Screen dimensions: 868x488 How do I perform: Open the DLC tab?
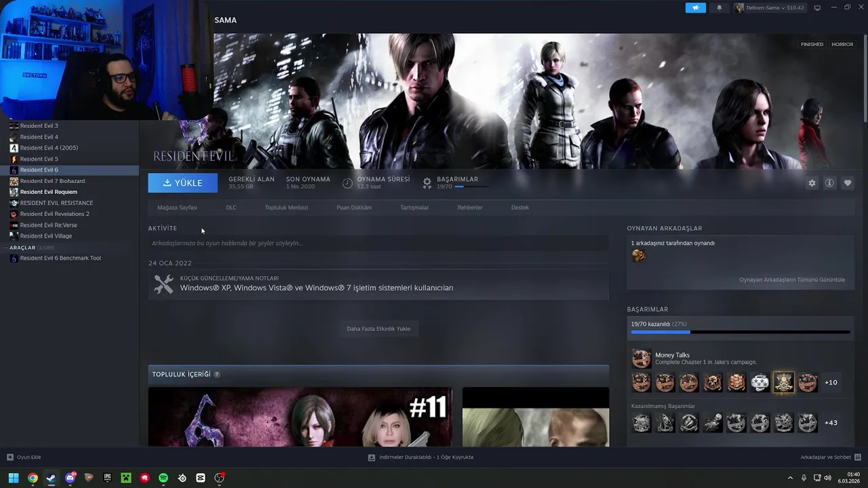[x=231, y=207]
